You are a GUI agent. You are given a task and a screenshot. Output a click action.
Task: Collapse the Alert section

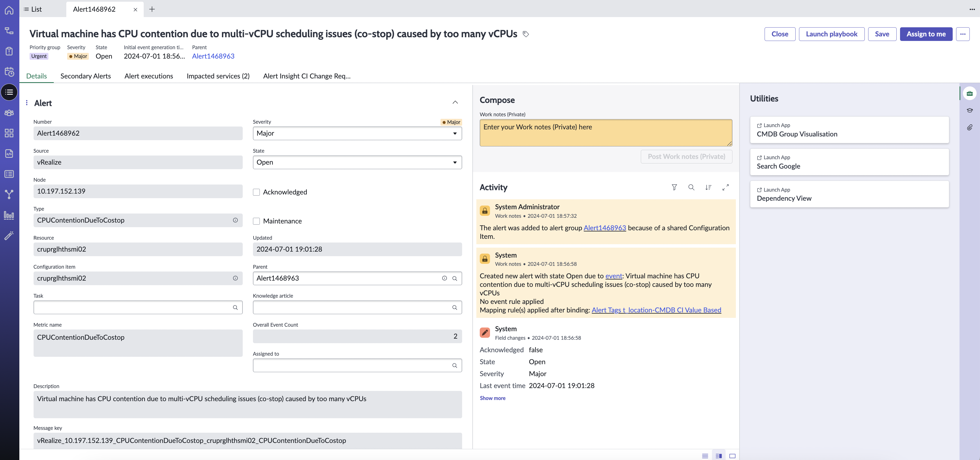[x=455, y=102]
